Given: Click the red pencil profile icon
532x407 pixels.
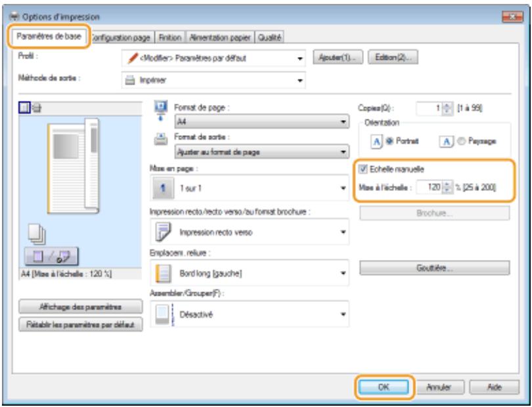Looking at the screenshot, I should pos(133,58).
